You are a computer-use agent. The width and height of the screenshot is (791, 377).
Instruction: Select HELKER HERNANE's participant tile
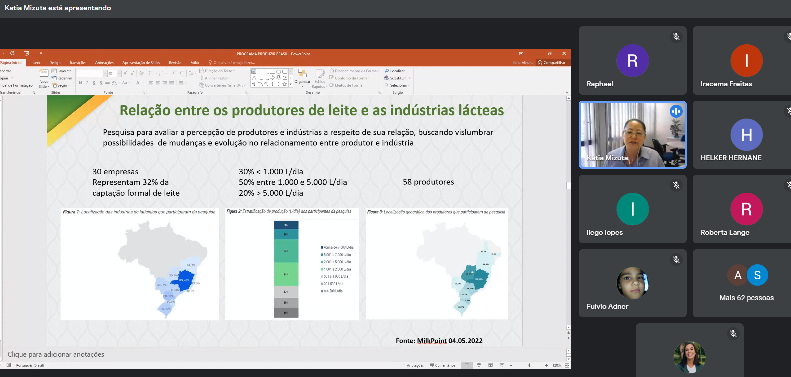click(x=747, y=135)
